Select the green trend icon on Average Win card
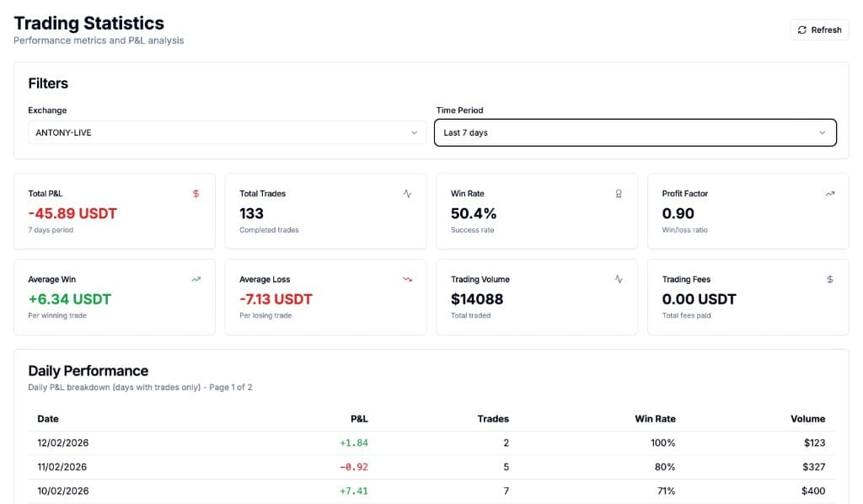 click(x=196, y=279)
